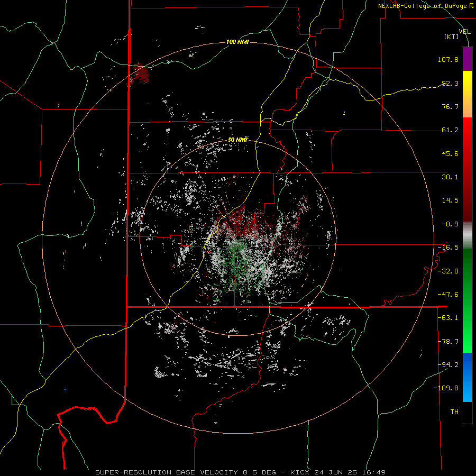Click the NEXLAB-College of DuPage watermark text
The image size is (476, 476).
point(425,6)
